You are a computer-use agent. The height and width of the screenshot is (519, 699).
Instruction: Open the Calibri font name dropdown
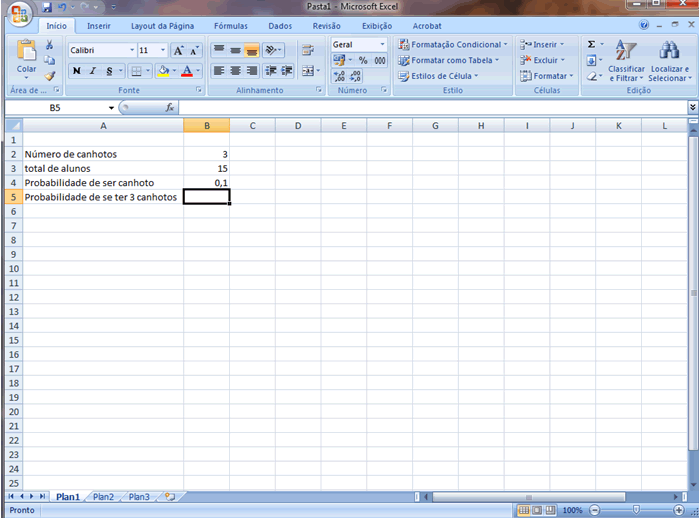[132, 50]
